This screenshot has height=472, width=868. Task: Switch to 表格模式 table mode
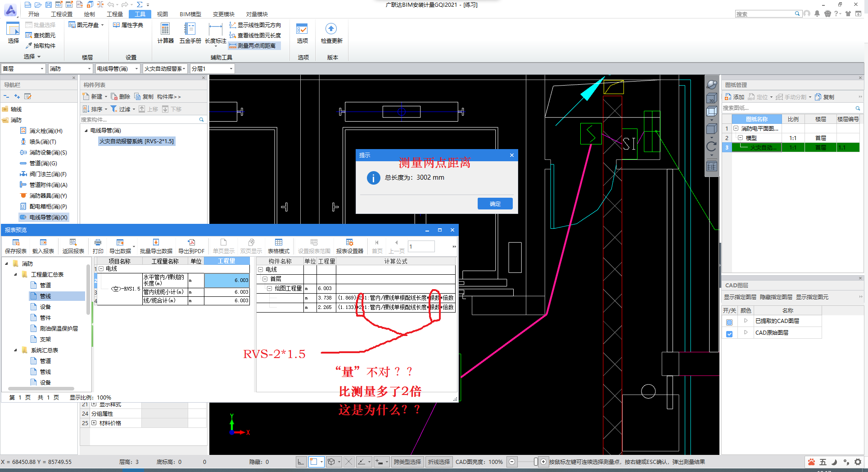tap(279, 246)
